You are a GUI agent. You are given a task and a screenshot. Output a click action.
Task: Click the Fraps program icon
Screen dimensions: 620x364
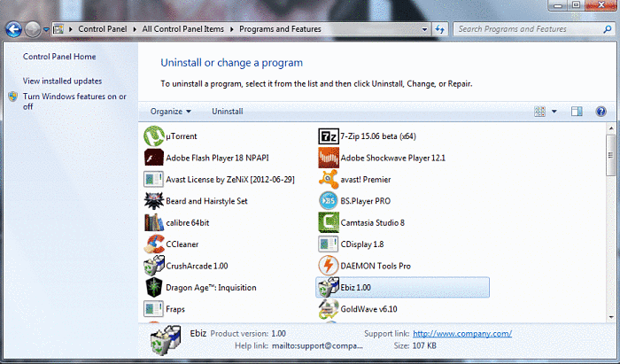[154, 309]
